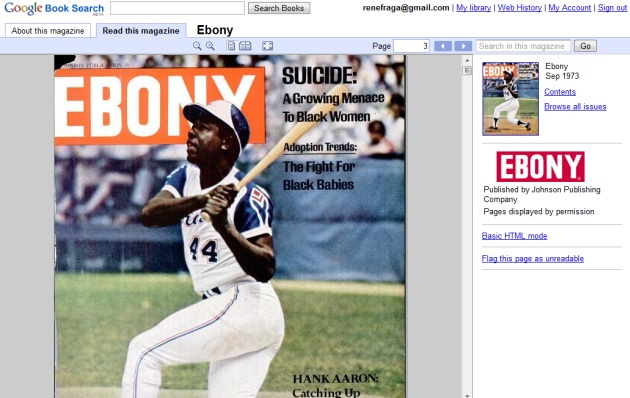Switch to single page view

(x=231, y=46)
